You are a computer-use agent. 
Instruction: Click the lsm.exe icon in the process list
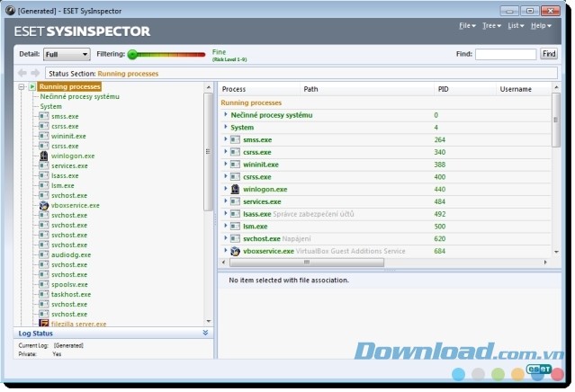tap(235, 227)
